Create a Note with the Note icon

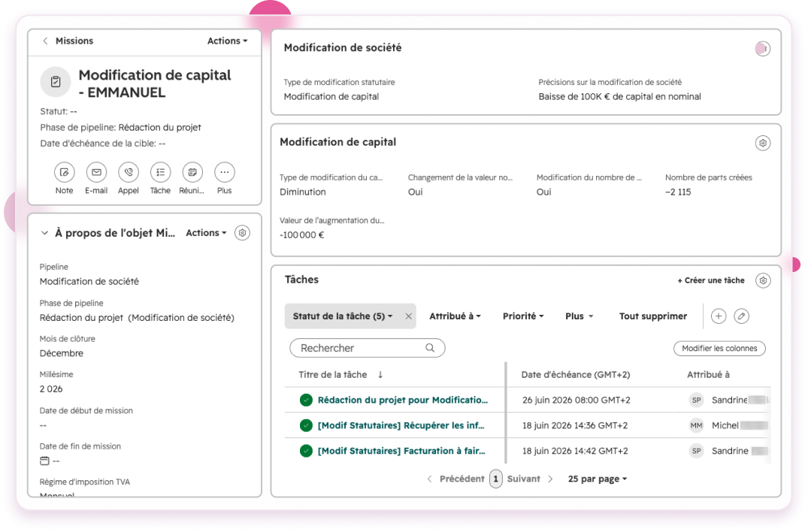click(x=65, y=172)
